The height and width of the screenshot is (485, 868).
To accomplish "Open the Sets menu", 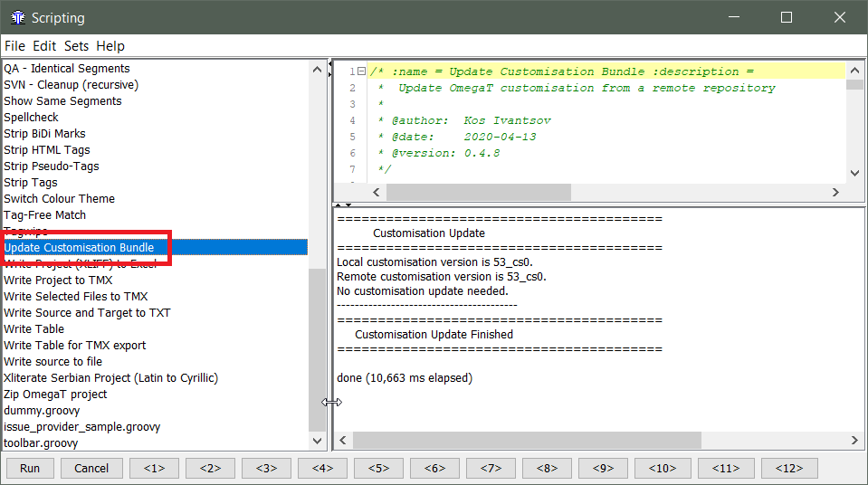I will pos(76,46).
